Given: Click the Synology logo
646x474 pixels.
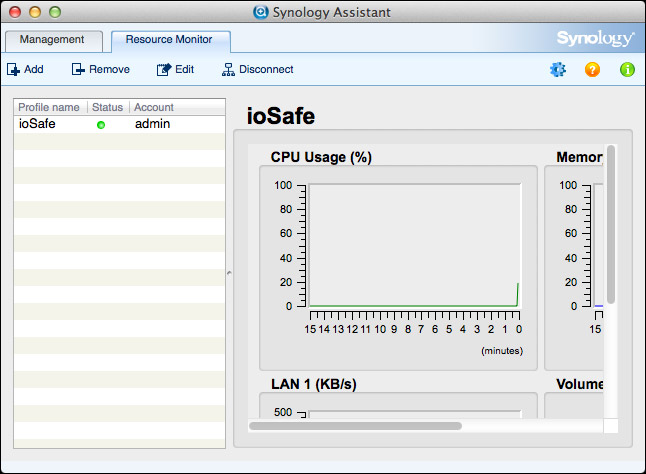Looking at the screenshot, I should pyautogui.click(x=595, y=38).
